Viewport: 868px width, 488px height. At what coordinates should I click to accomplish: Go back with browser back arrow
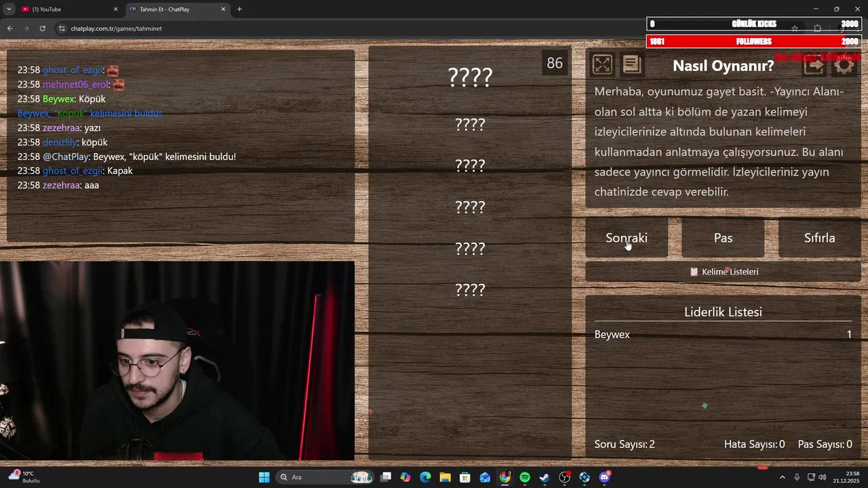(x=9, y=28)
